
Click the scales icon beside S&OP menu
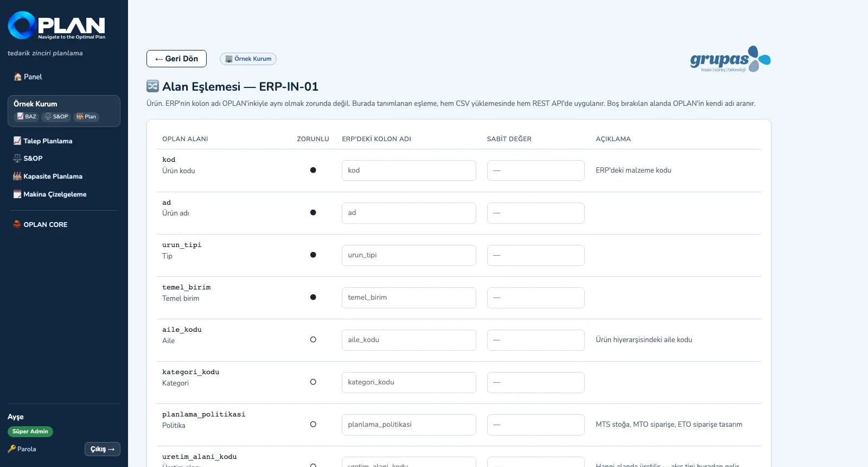pos(17,158)
